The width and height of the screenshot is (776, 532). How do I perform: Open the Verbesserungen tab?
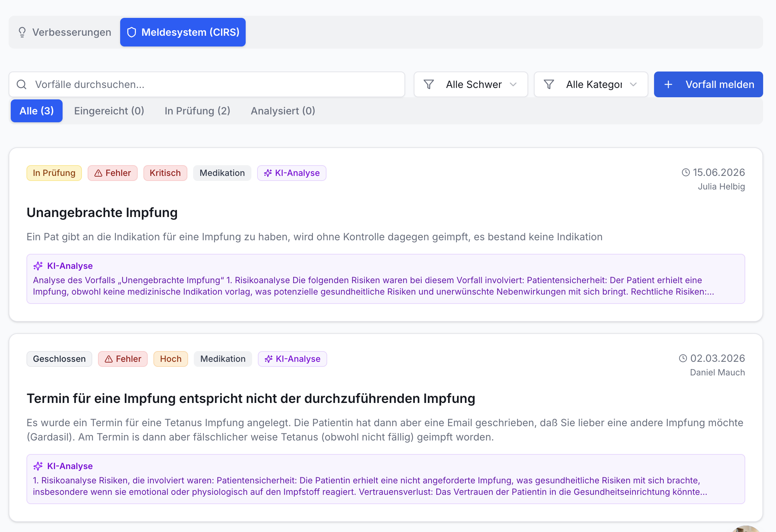pyautogui.click(x=65, y=32)
